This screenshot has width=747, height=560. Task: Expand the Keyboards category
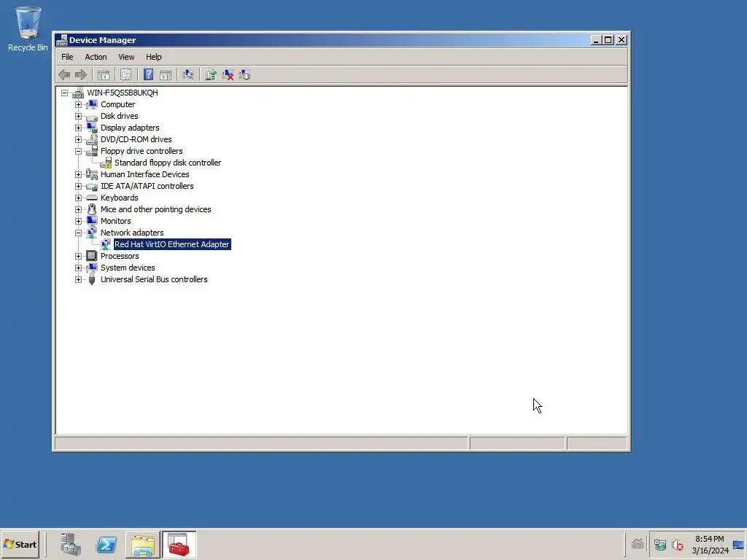(78, 198)
